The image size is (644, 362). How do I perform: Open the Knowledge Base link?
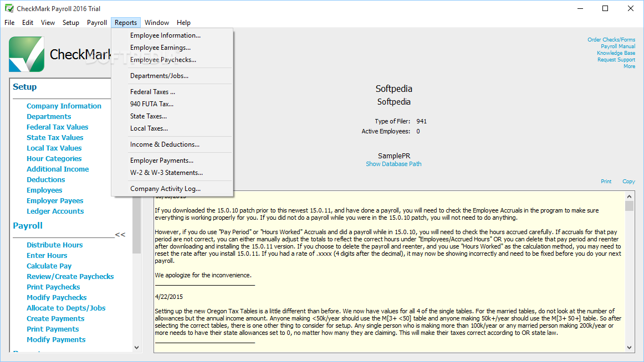tap(616, 53)
